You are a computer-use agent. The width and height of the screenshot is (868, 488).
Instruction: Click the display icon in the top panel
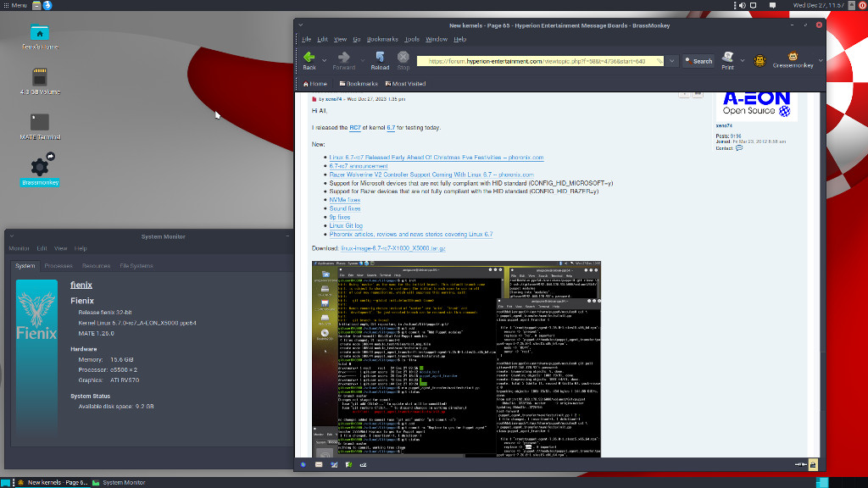[x=754, y=6]
